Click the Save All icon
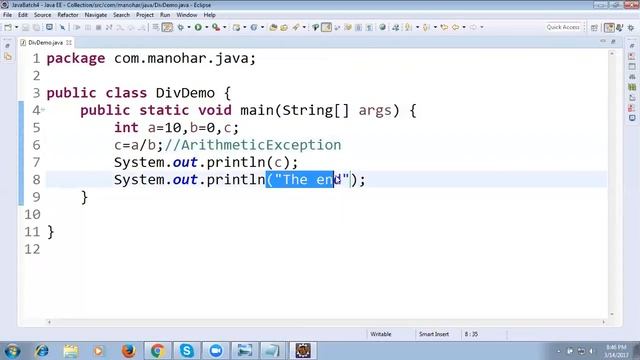 tap(36, 27)
